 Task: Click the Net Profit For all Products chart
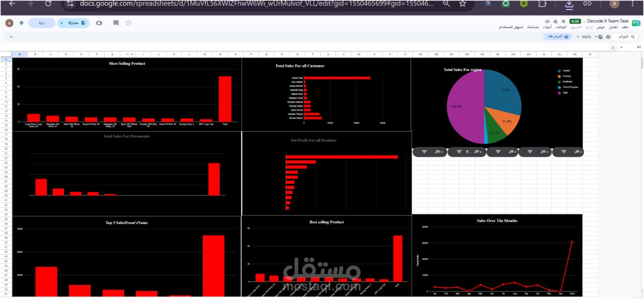pyautogui.click(x=327, y=173)
